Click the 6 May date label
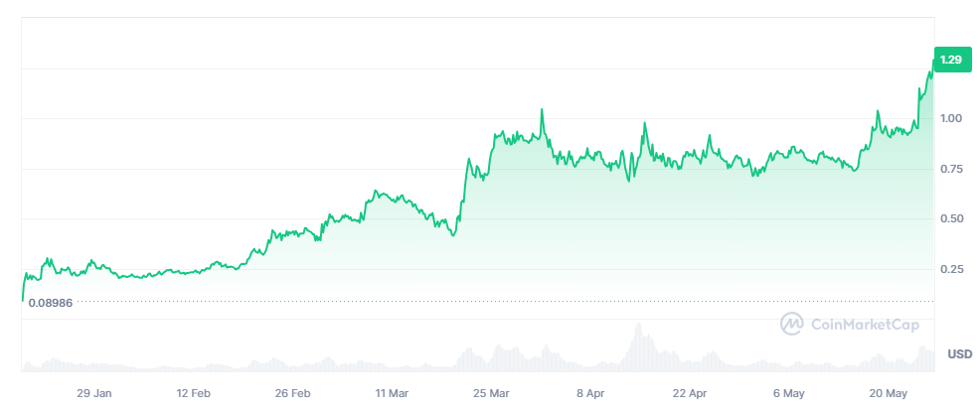Viewport: 980px width, 408px height. (x=788, y=393)
